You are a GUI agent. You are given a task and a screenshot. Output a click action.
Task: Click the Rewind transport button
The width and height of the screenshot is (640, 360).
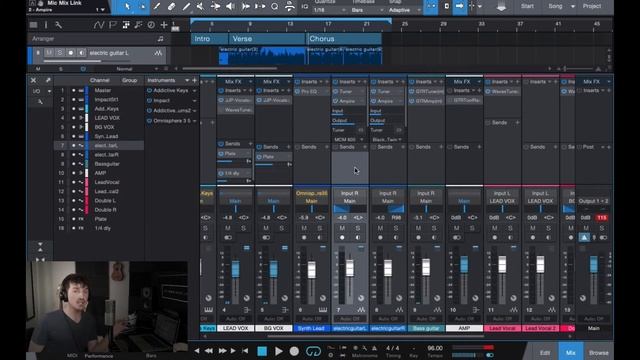coord(209,351)
